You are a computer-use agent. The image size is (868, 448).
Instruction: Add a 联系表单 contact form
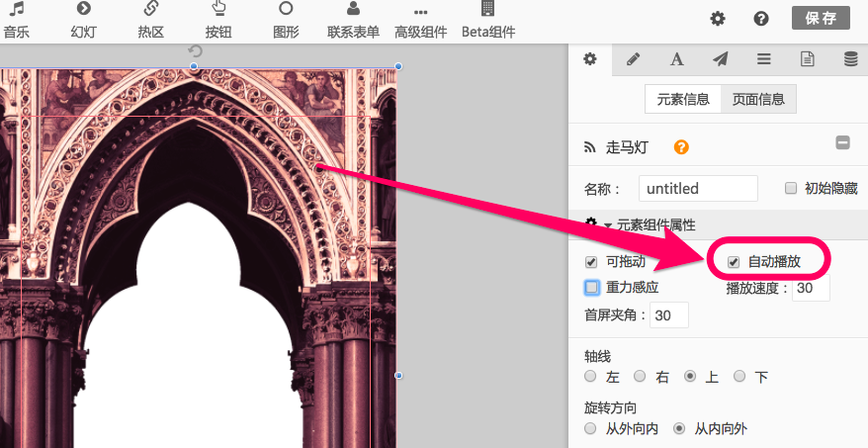pos(353,19)
